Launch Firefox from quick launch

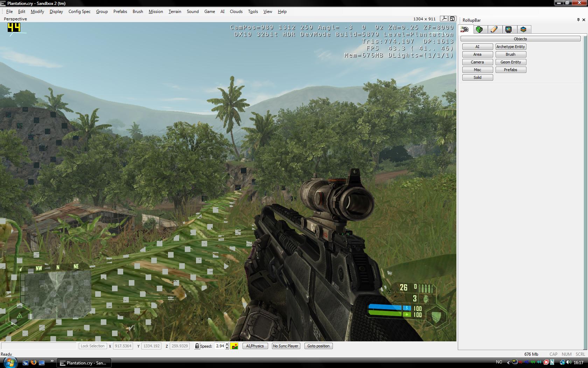pyautogui.click(x=34, y=363)
